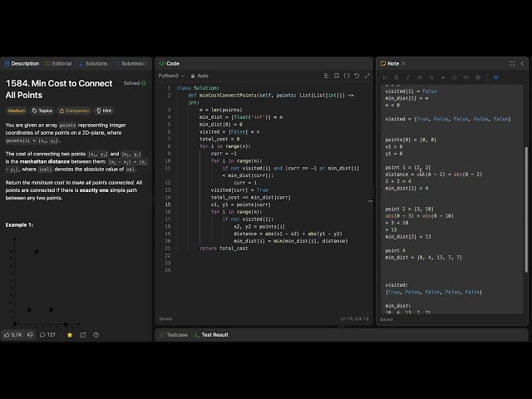Show the Hint
The width and height of the screenshot is (532, 399).
point(104,111)
